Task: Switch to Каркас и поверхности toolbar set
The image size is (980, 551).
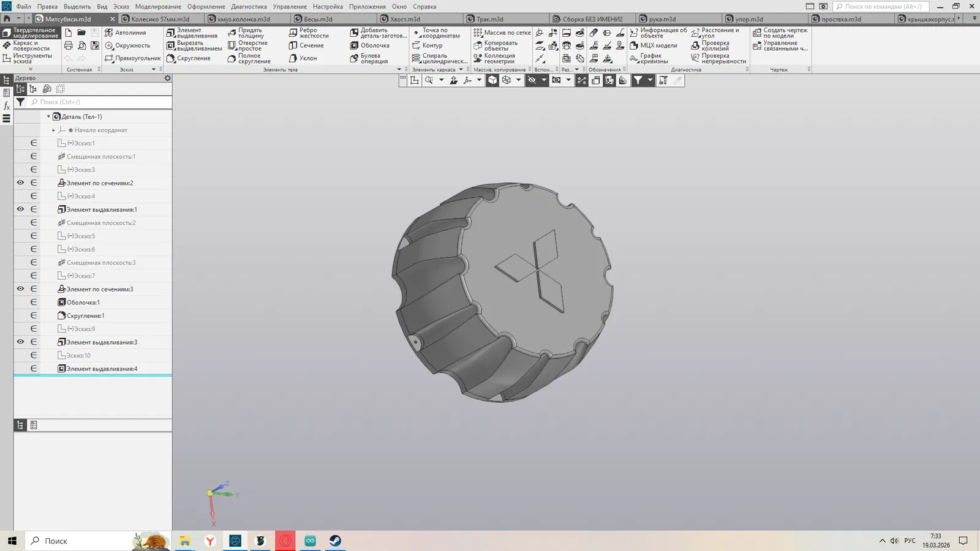Action: click(31, 46)
